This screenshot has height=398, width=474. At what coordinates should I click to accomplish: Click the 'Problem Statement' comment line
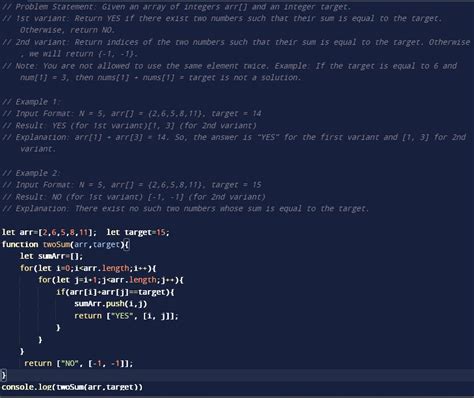[177, 6]
